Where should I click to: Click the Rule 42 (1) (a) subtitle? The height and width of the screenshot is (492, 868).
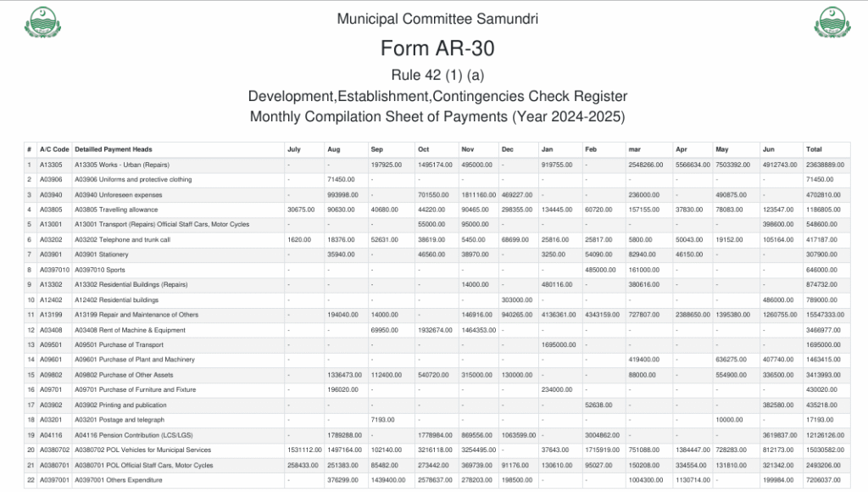tap(437, 74)
